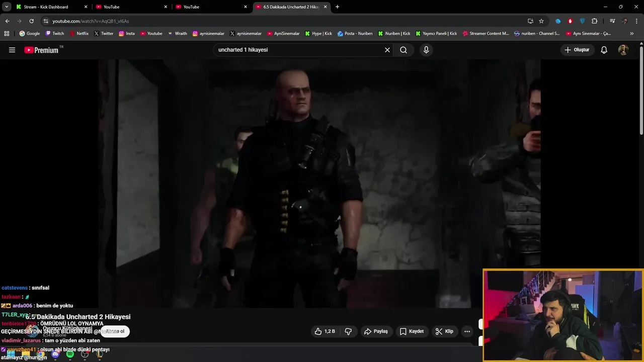Open YouTube notifications bell

coord(604,50)
